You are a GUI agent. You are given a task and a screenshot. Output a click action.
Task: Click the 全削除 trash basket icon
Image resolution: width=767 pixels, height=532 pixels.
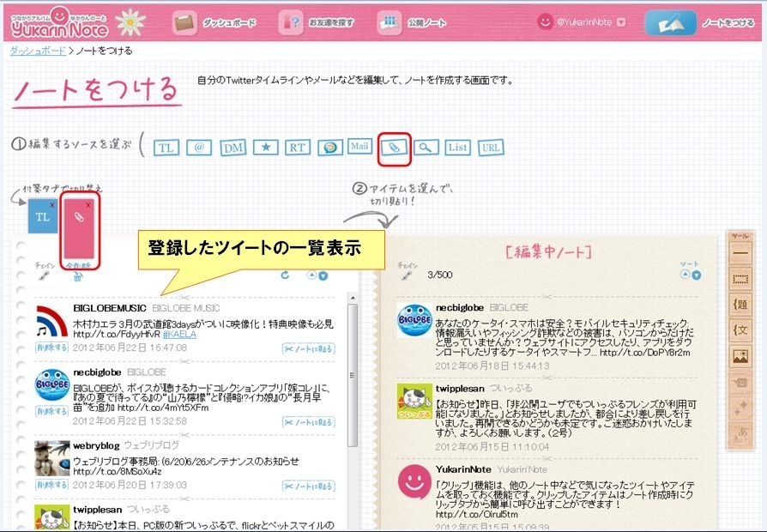[78, 277]
